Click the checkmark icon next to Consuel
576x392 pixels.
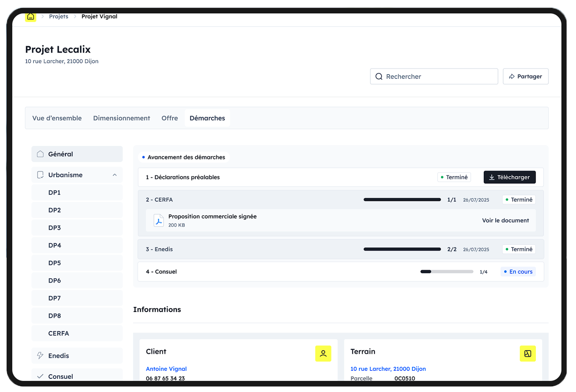click(x=40, y=376)
